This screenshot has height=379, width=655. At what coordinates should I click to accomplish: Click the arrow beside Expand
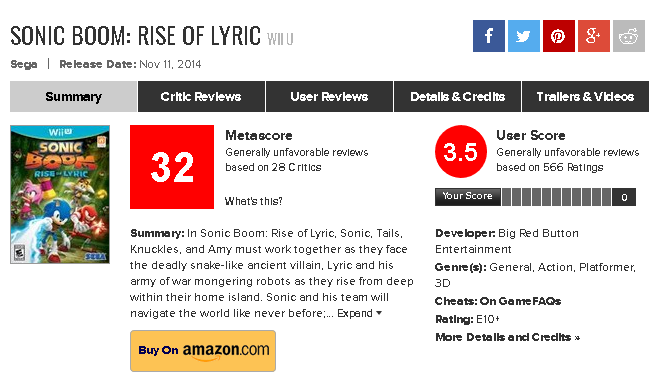pyautogui.click(x=379, y=313)
